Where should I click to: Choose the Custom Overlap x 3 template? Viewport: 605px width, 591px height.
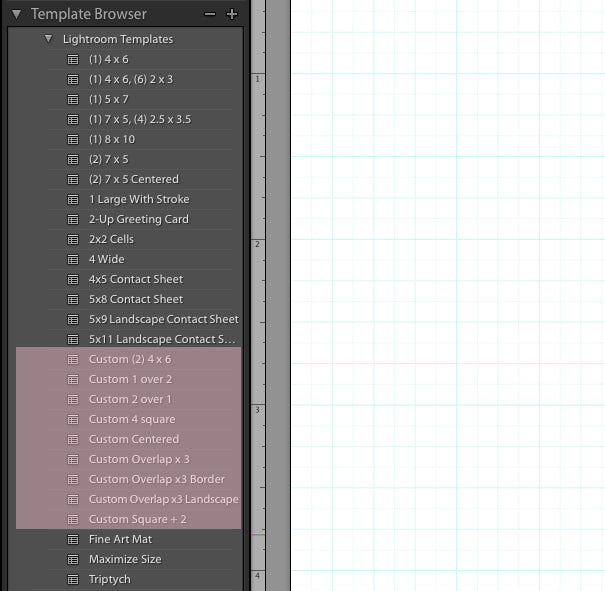coord(140,459)
